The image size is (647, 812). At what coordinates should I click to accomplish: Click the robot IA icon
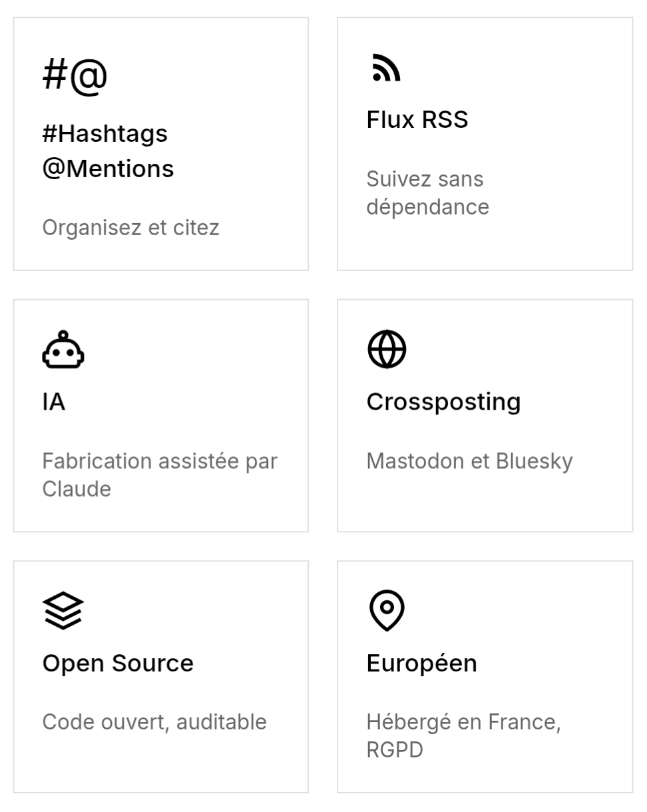pos(63,350)
